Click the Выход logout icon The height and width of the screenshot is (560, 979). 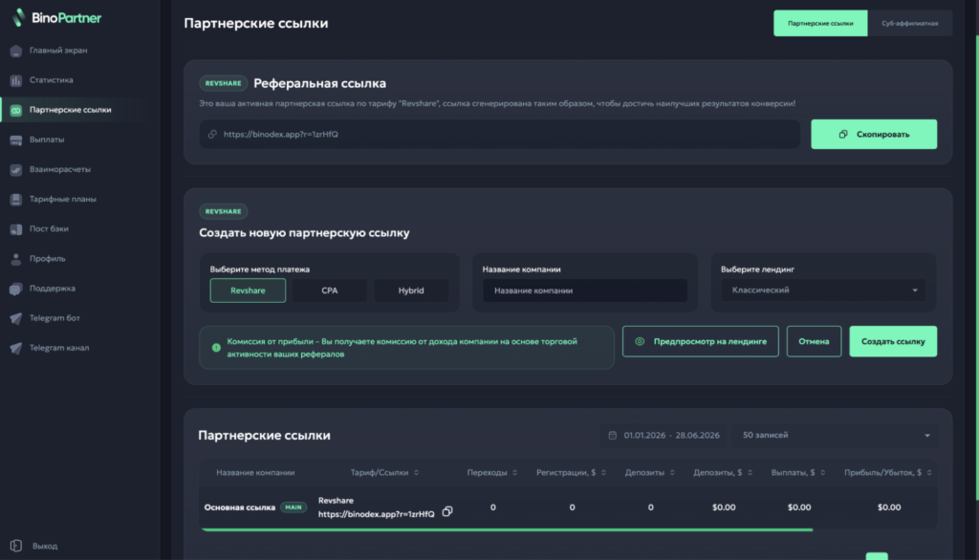click(16, 546)
